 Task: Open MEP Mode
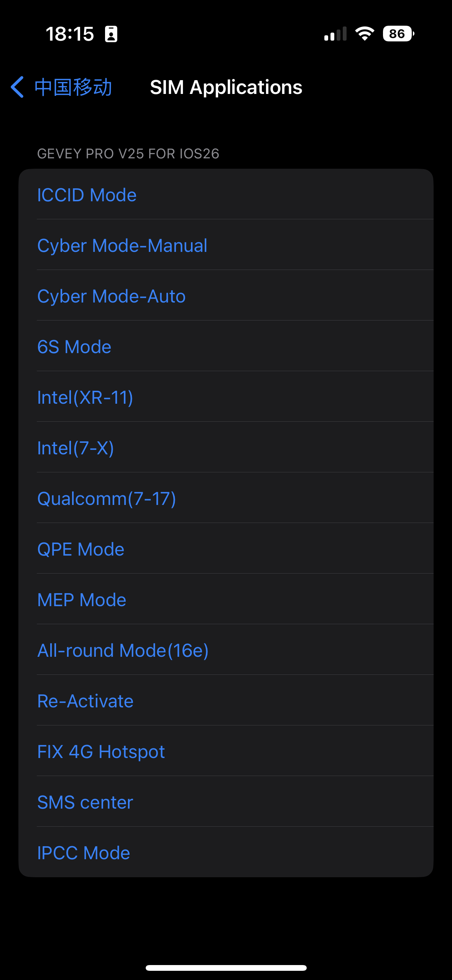click(82, 600)
